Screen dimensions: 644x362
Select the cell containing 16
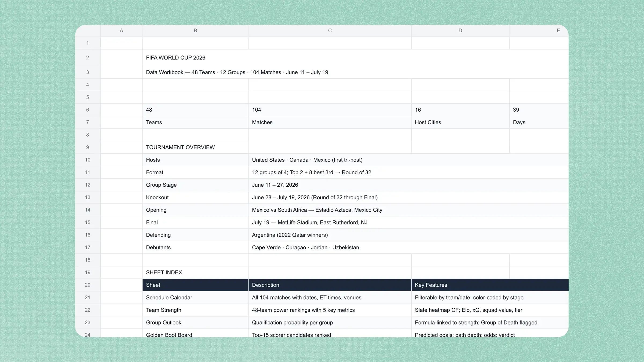click(x=460, y=110)
